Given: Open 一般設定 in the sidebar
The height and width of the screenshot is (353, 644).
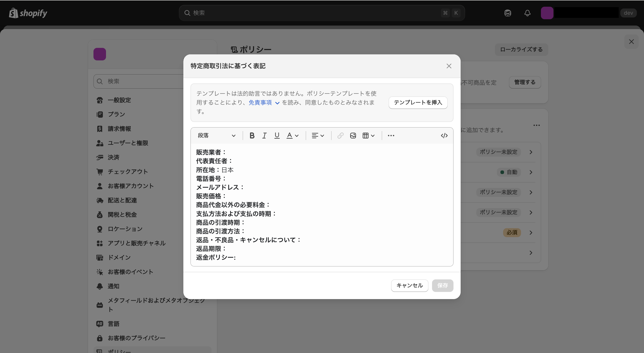Looking at the screenshot, I should [119, 100].
